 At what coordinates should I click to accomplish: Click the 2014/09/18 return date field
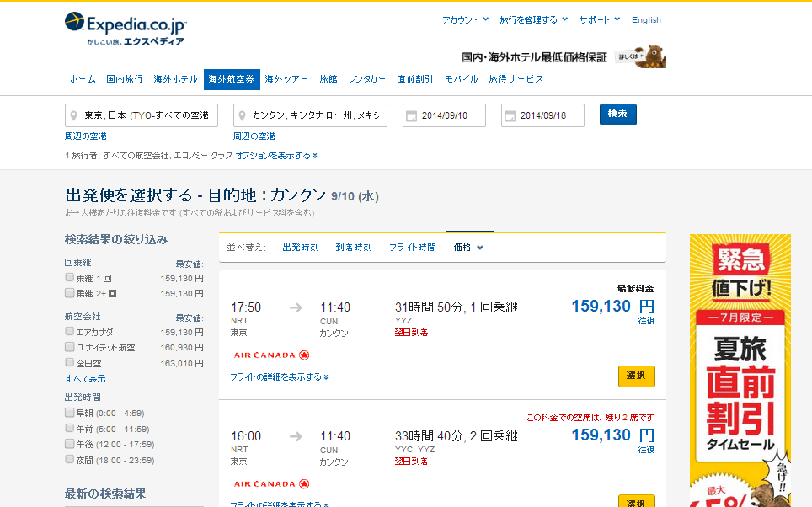coord(542,115)
